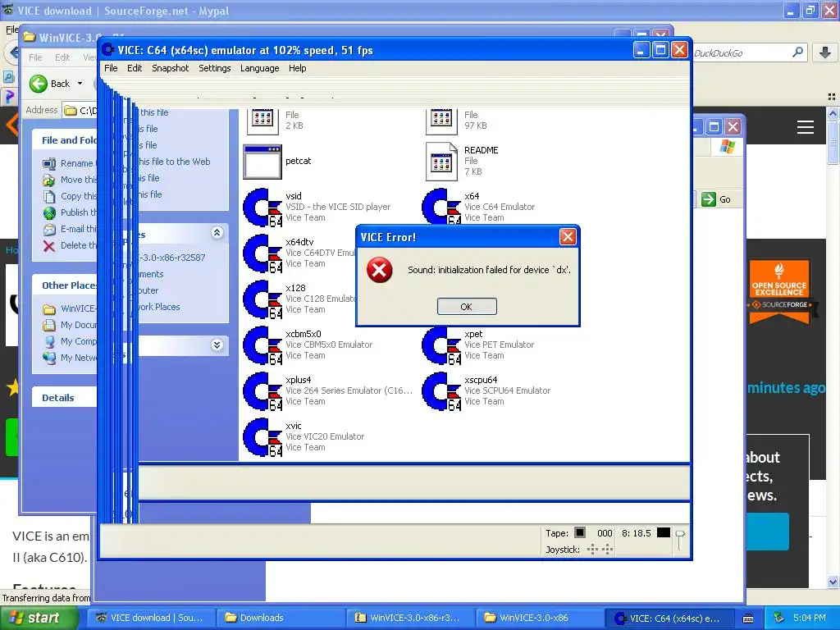The image size is (840, 630).
Task: Click the system tray clock
Action: (809, 618)
